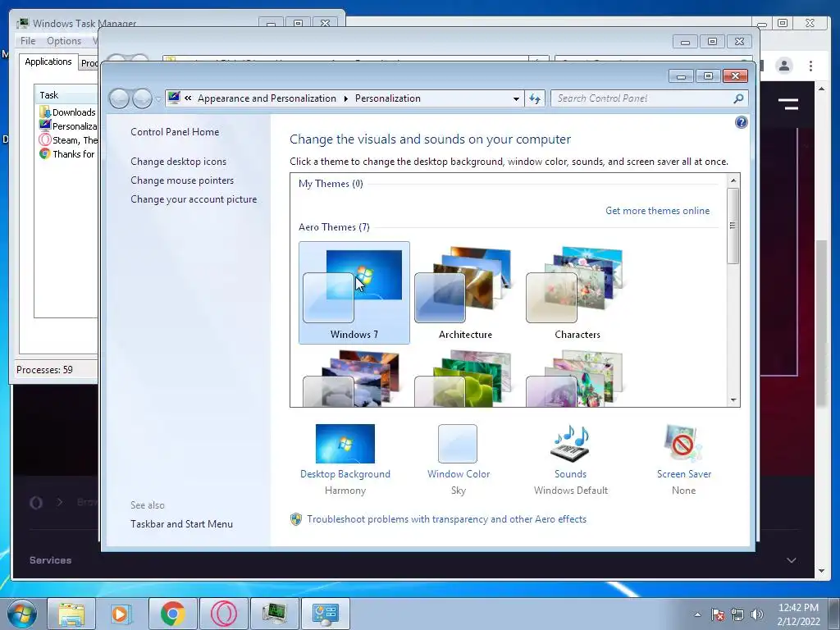Open Taskbar and Start Menu link
Viewport: 840px width, 630px height.
pos(181,524)
